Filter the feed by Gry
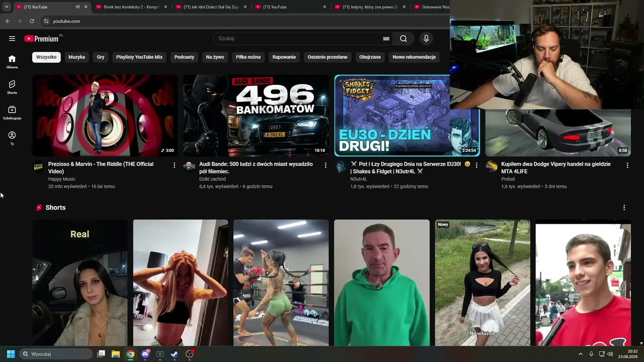The image size is (644, 362). coord(101,57)
